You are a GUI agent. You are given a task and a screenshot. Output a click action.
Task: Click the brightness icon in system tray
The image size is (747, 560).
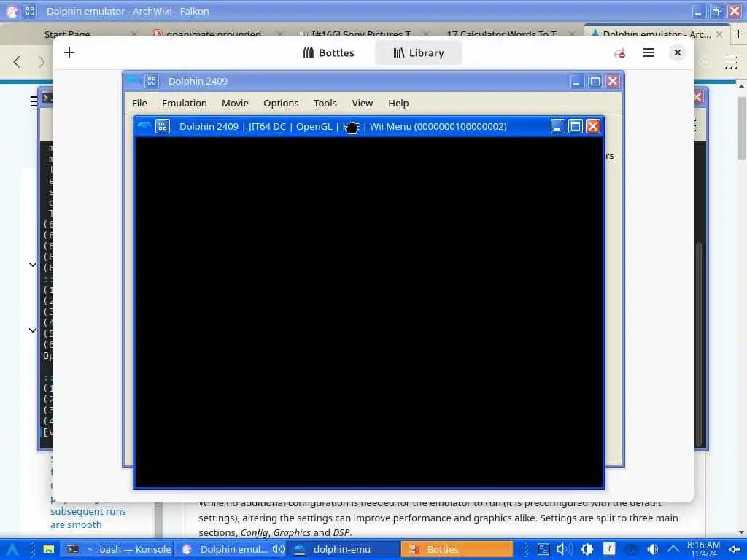coord(587,549)
